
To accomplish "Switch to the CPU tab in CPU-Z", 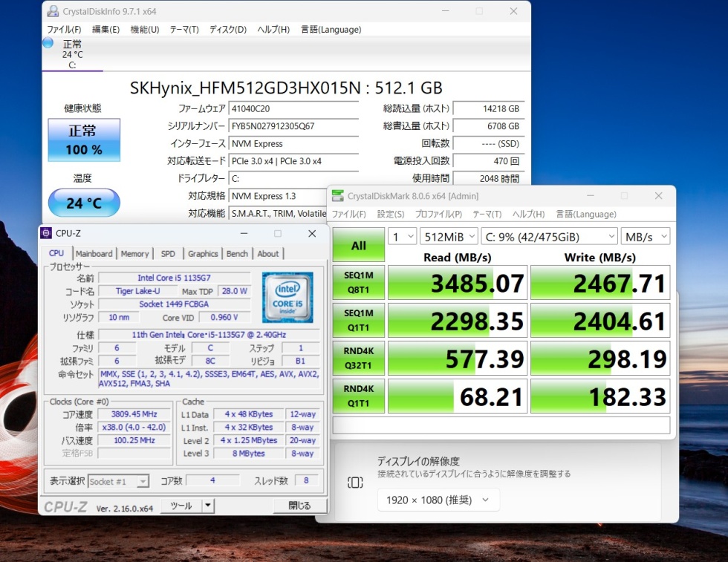I will tap(56, 253).
